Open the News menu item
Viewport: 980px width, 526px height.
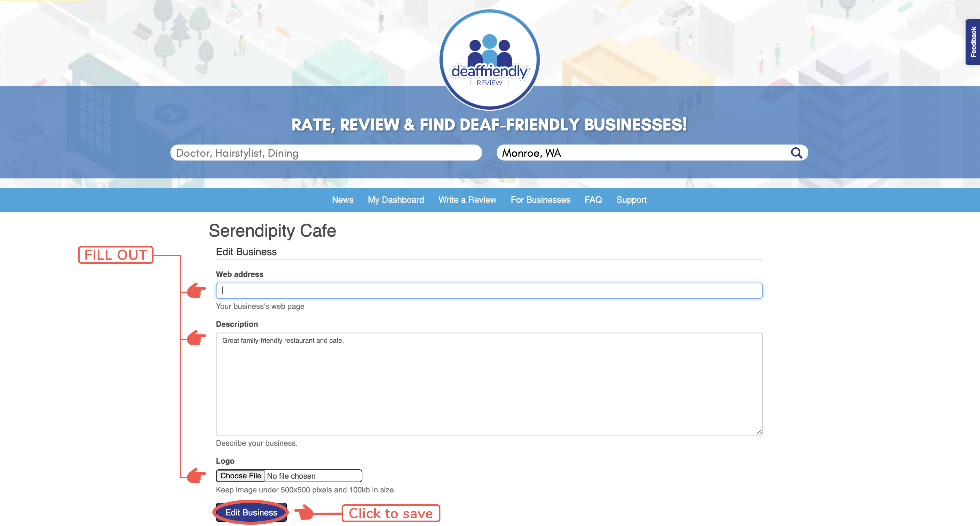click(342, 200)
